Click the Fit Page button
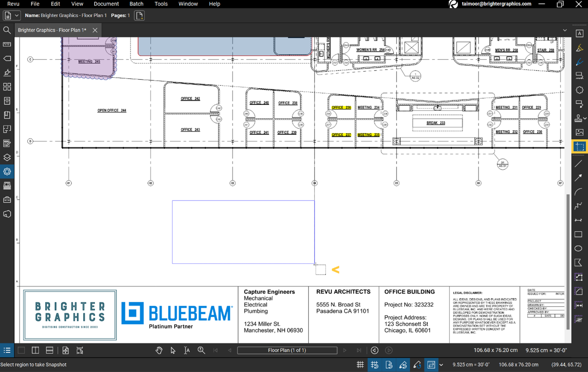Viewport: 588px width, 372px height. click(66, 350)
